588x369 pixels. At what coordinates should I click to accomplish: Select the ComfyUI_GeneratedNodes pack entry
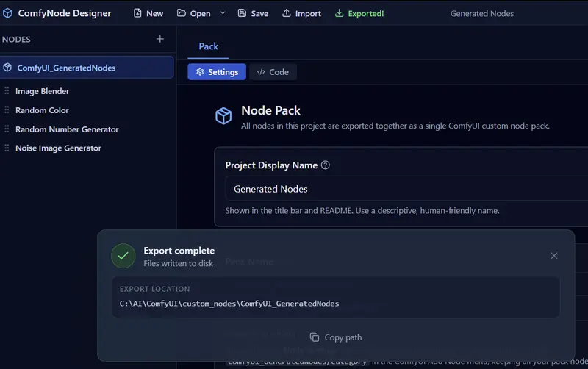pyautogui.click(x=87, y=68)
